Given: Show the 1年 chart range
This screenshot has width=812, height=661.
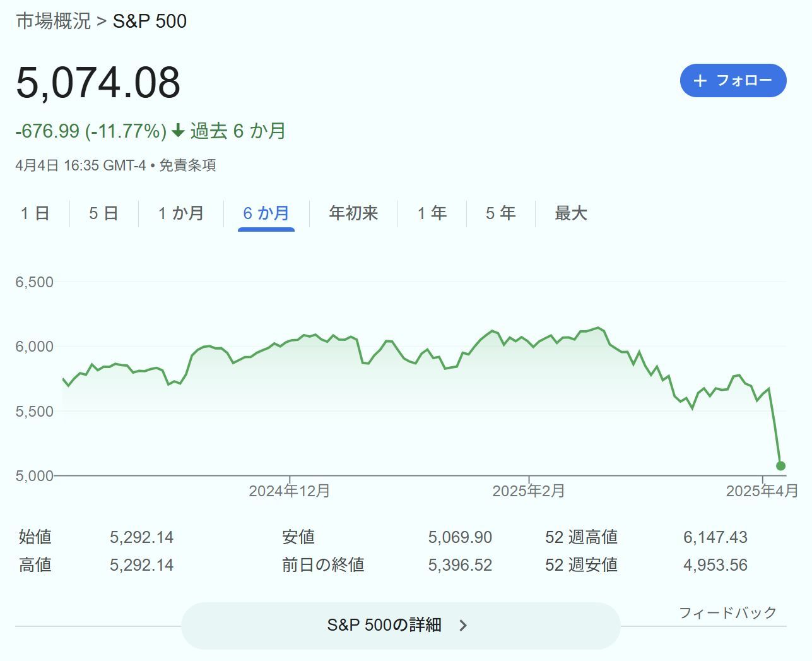Looking at the screenshot, I should point(432,213).
